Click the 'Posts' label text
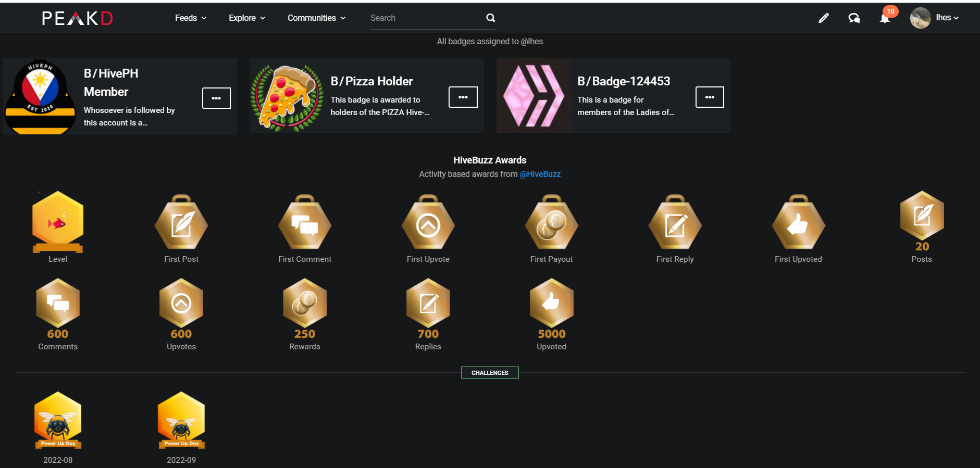Screen dimensions: 980x468 [922, 259]
